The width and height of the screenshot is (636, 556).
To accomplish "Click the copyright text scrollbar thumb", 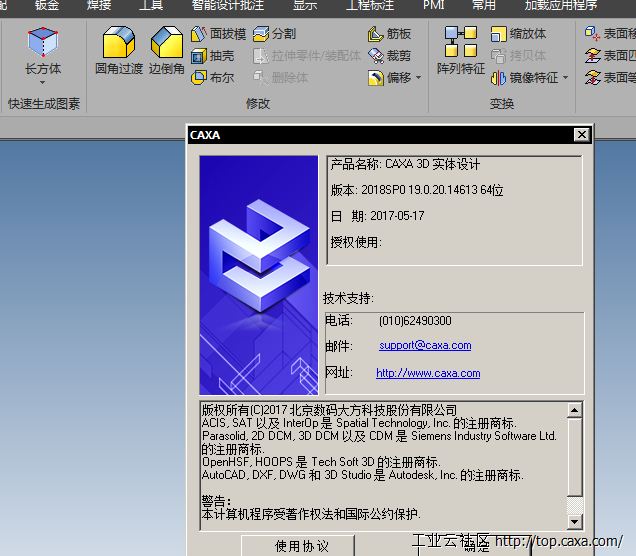I will tap(574, 457).
